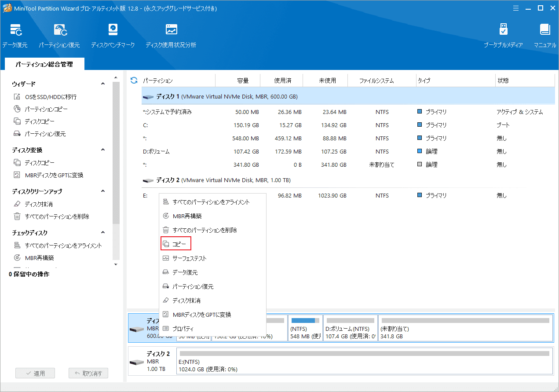Click the ディスク 1 drive icon in disk map
Viewport: 559px width, 392px height.
tap(137, 329)
